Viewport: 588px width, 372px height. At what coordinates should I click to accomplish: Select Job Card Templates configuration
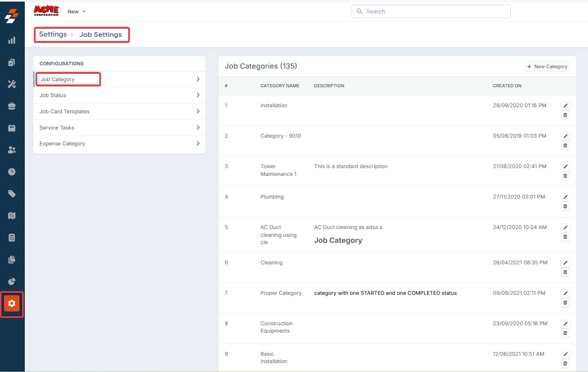[65, 111]
